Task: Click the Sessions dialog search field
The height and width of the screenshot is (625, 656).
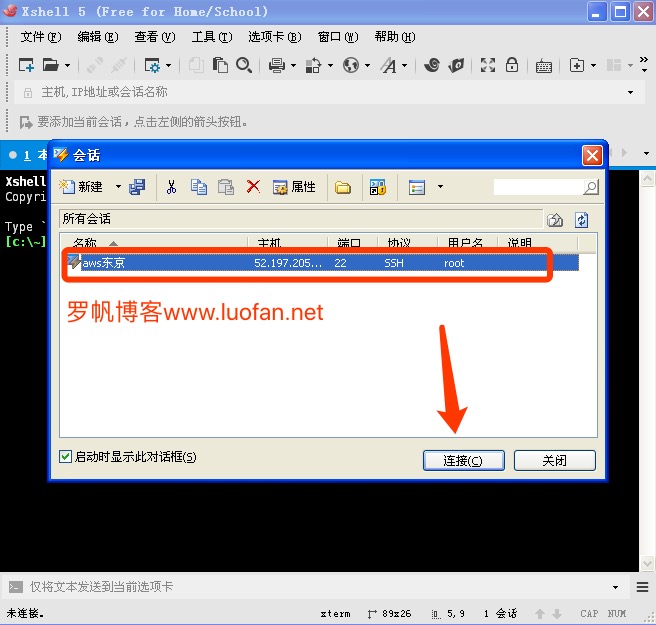Action: [538, 187]
